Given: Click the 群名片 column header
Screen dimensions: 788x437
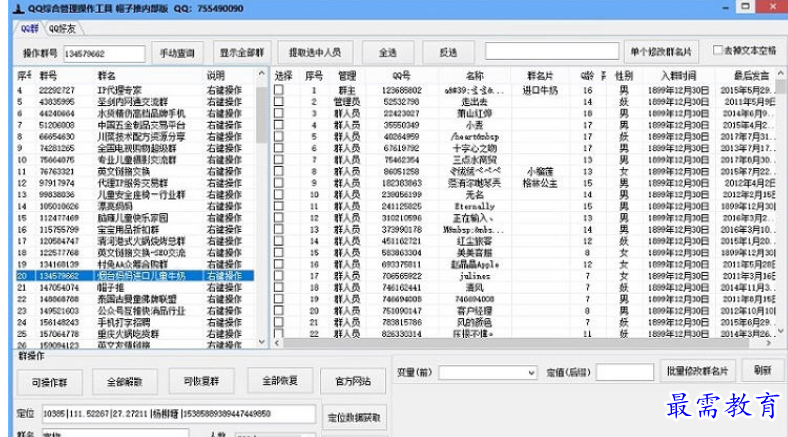Looking at the screenshot, I should (x=540, y=76).
